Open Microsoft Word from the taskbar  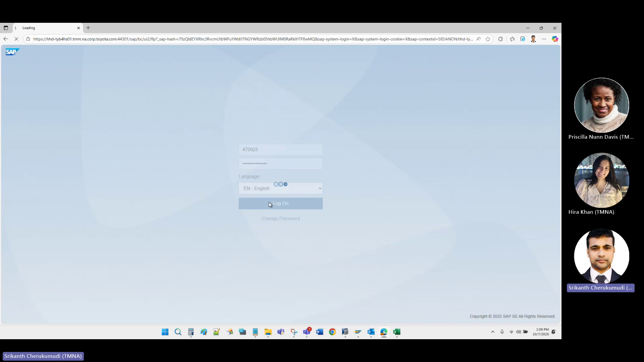point(319,332)
